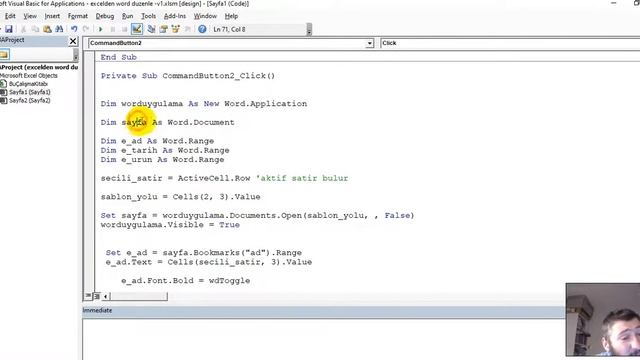Screen dimensions: 640x360
Task: Click Microsoft Excel Objects folder node
Action: [x=29, y=76]
